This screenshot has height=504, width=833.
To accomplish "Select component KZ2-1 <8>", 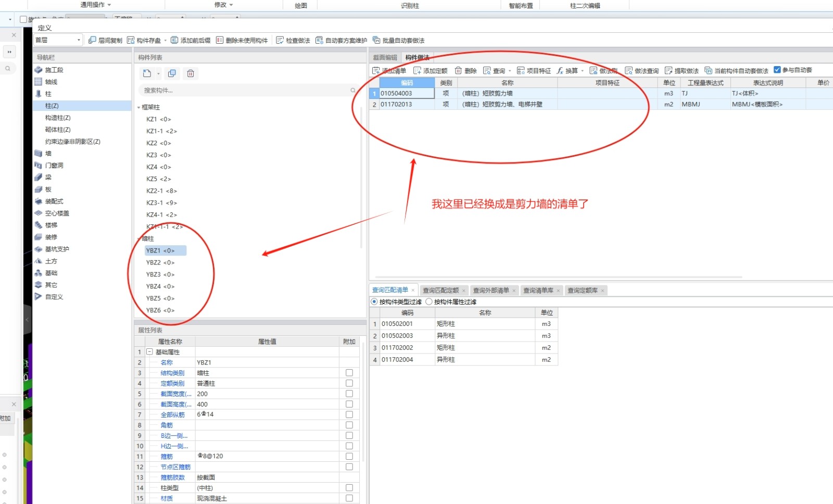I will pyautogui.click(x=161, y=191).
